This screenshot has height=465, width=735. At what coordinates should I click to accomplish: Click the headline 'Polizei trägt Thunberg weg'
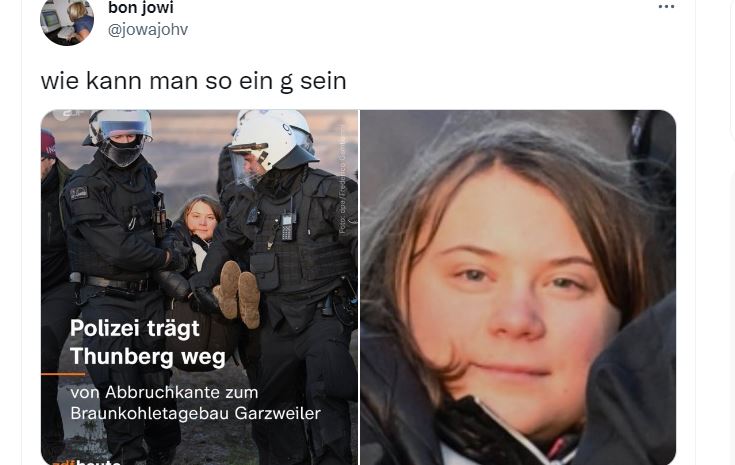(148, 342)
